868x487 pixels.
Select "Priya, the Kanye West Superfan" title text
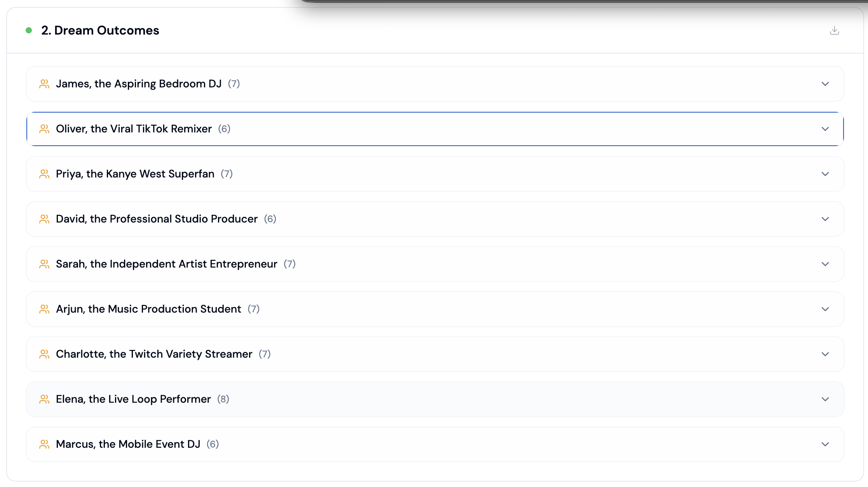point(135,174)
